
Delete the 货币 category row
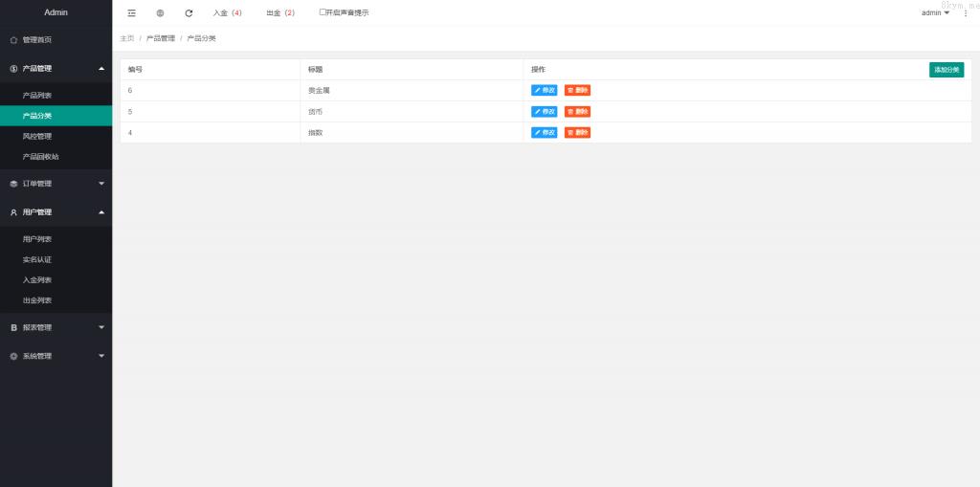[x=577, y=112]
